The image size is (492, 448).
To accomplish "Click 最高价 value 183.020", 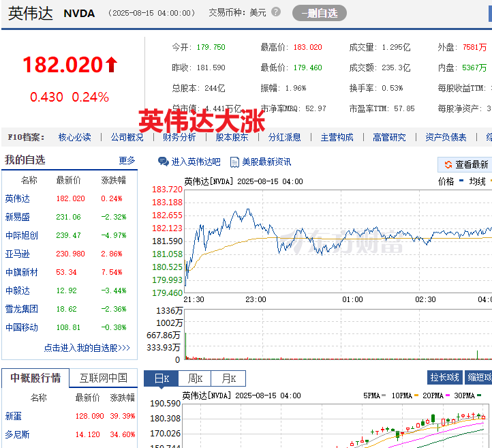I will click(x=308, y=47).
